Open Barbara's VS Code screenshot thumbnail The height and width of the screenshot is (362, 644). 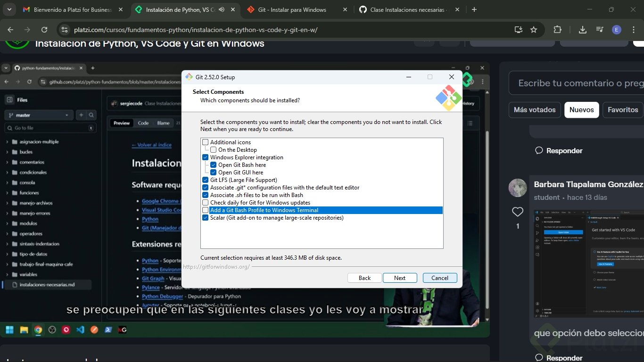[589, 263]
